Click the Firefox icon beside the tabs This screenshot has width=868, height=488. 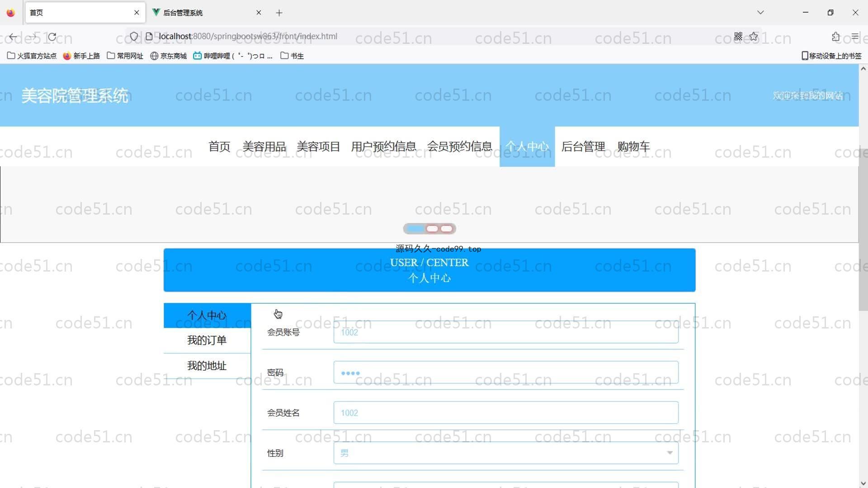click(x=10, y=13)
